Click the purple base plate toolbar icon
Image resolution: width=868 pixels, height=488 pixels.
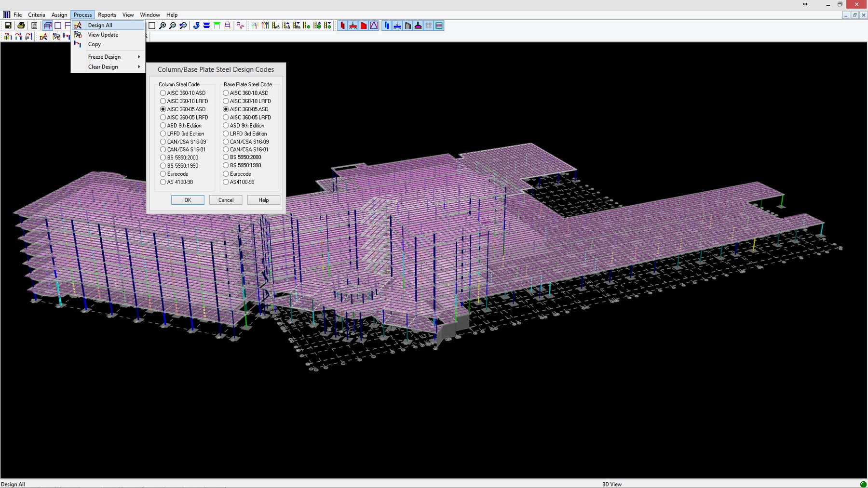click(418, 26)
